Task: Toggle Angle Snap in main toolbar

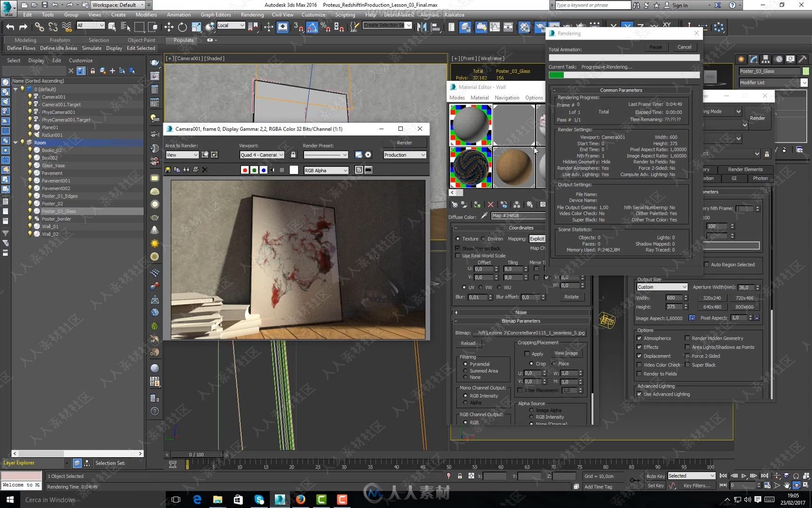Action: [x=312, y=27]
